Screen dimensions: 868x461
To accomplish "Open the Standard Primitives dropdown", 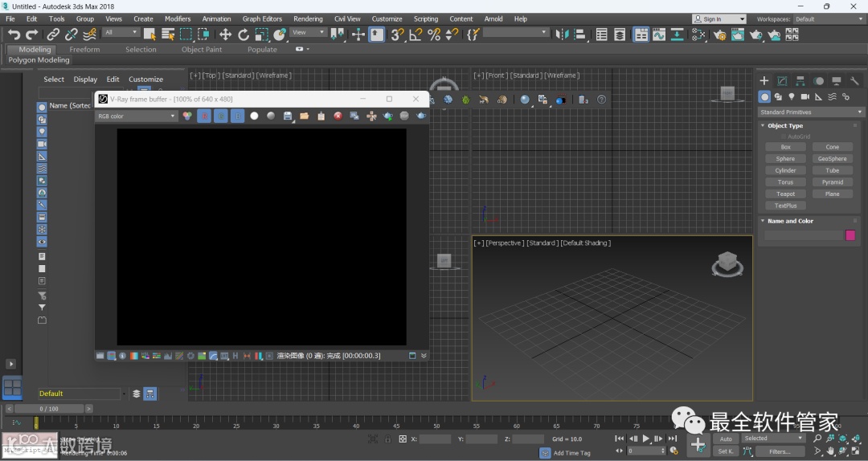I will pyautogui.click(x=811, y=112).
